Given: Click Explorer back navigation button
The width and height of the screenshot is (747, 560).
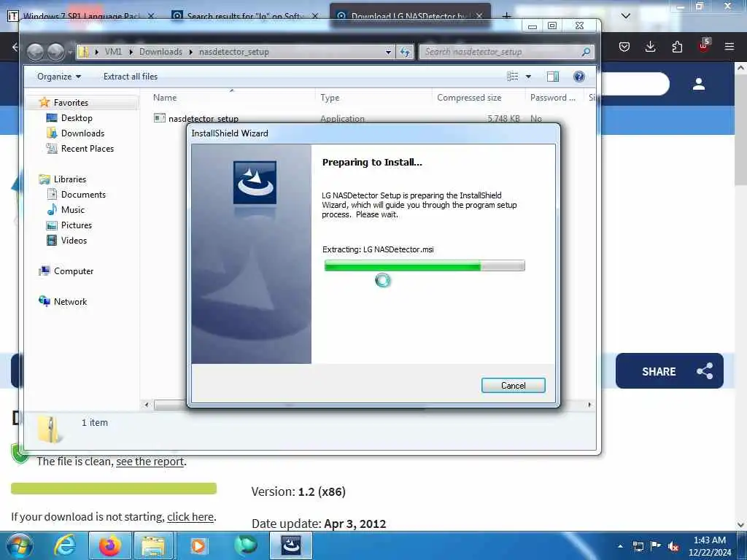Looking at the screenshot, I should pos(35,52).
